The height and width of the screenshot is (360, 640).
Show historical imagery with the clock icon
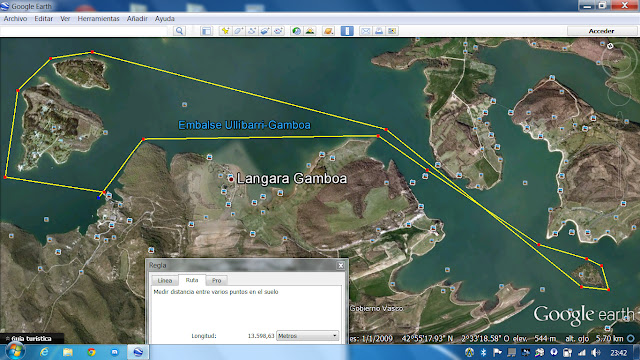[x=297, y=31]
